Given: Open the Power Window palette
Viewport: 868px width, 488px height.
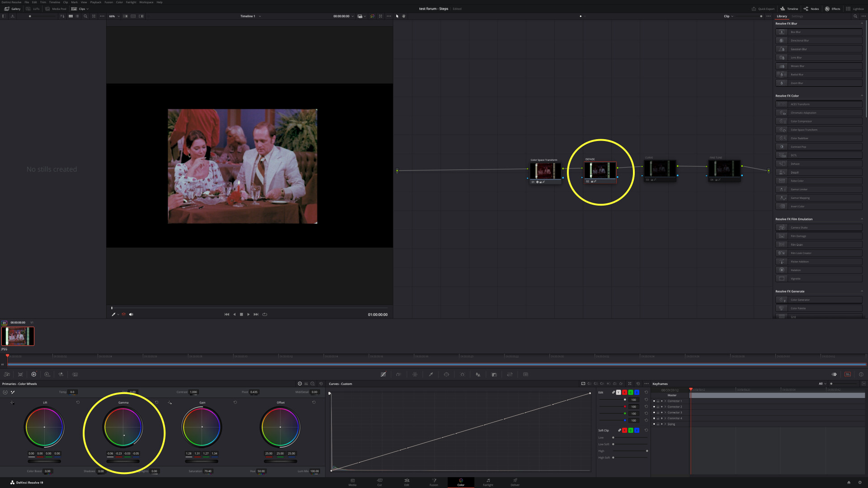Looking at the screenshot, I should [x=447, y=374].
